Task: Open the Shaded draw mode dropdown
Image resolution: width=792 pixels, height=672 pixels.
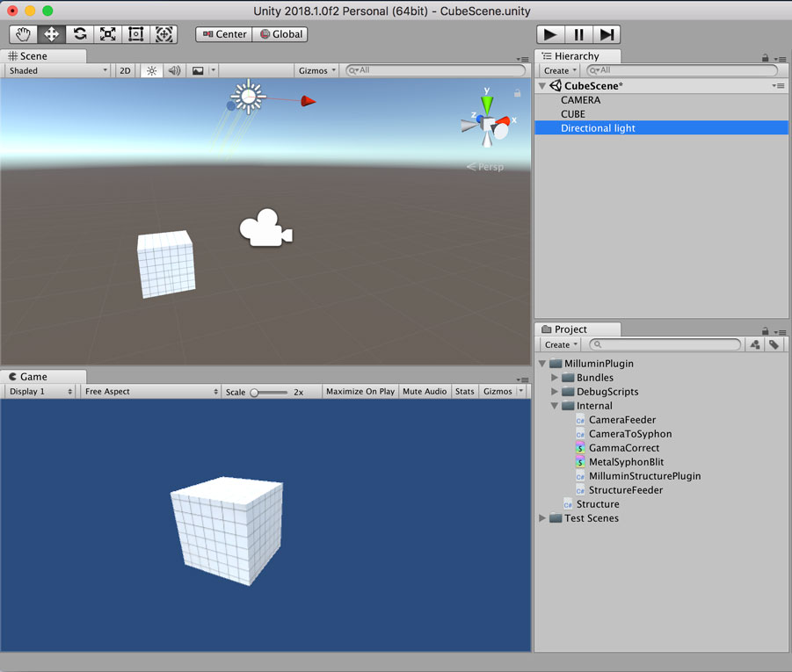Action: coord(57,70)
